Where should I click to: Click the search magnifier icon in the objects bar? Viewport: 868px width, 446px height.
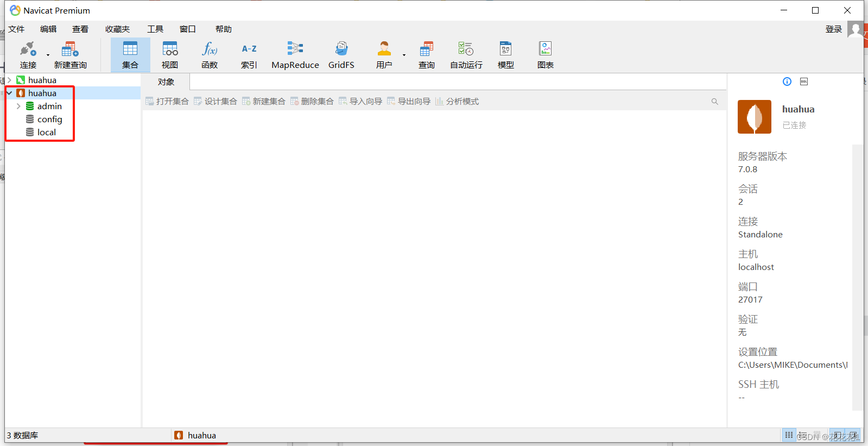(x=715, y=102)
